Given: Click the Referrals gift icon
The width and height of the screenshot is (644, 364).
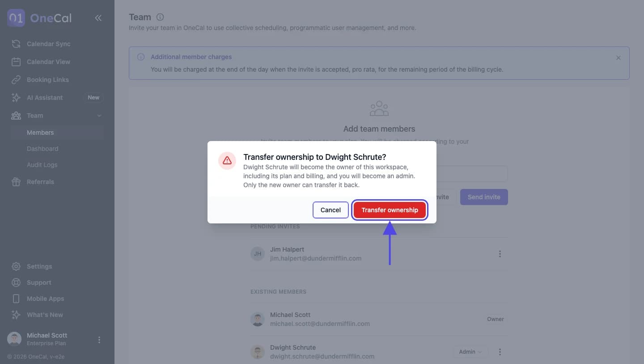Looking at the screenshot, I should point(16,182).
